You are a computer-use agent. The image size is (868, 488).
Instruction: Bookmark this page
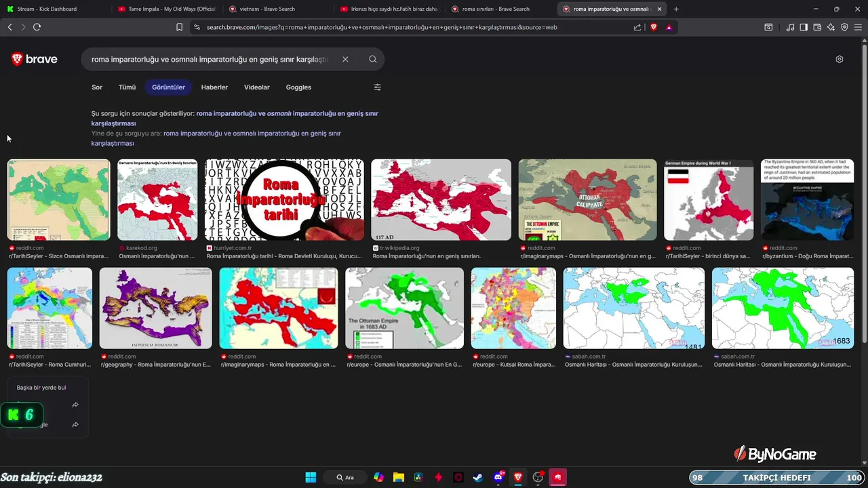[179, 27]
